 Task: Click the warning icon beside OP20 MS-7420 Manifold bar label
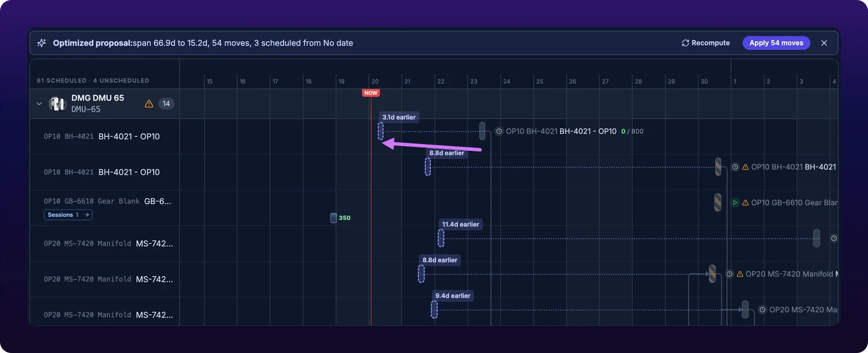click(740, 274)
